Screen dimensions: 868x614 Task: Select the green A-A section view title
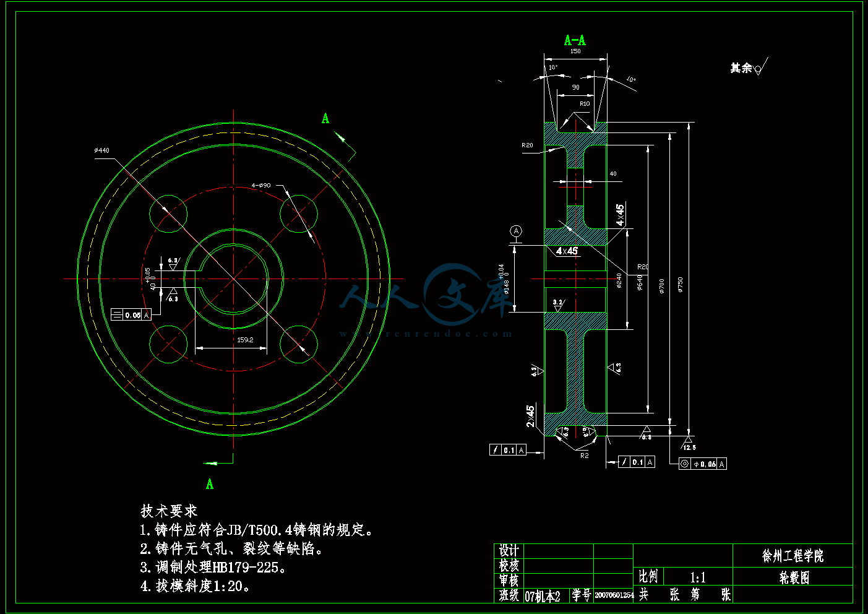point(575,40)
